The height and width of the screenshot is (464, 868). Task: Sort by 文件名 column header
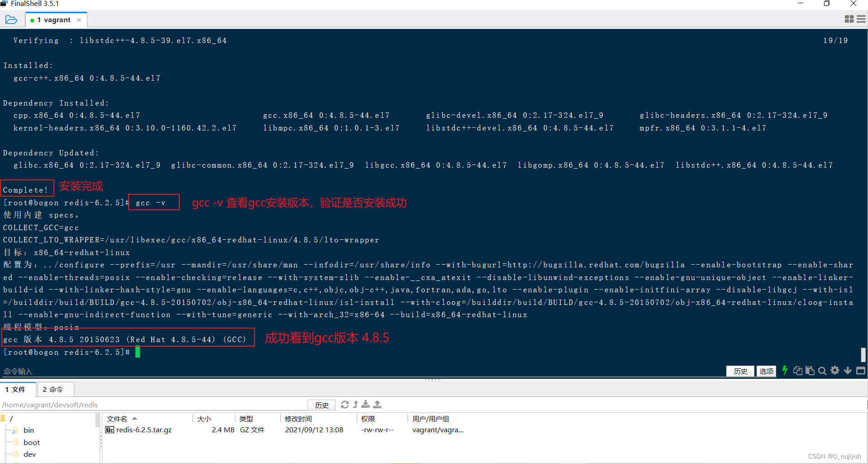tap(148, 419)
